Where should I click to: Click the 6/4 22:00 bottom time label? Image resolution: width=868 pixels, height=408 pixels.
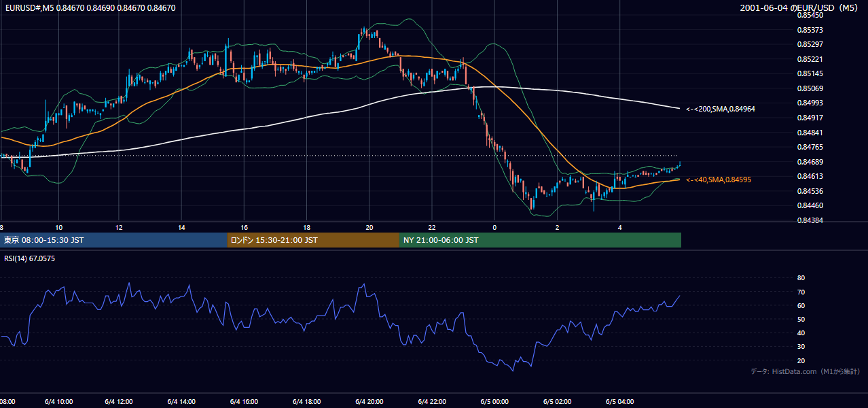coord(431,402)
